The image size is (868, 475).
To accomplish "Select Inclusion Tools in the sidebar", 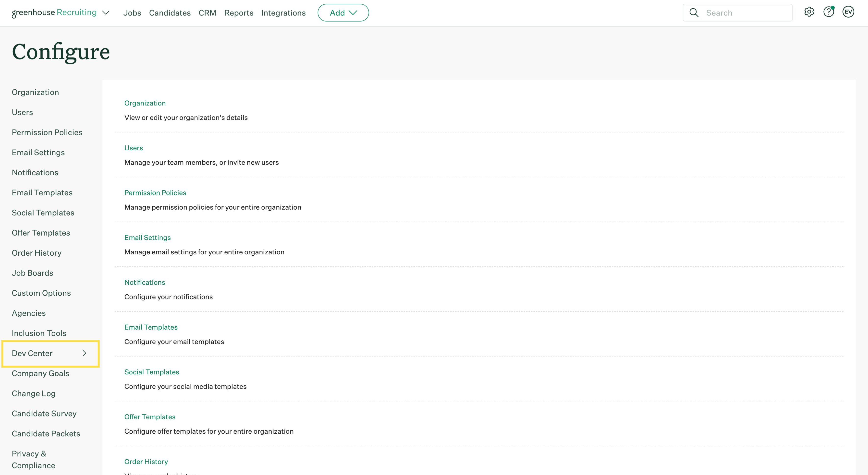I will pos(39,333).
